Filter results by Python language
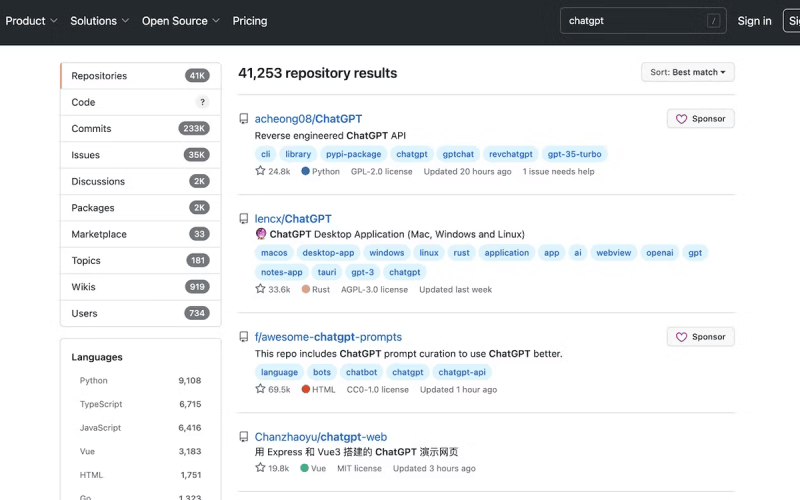This screenshot has width=800, height=500. (x=140, y=381)
